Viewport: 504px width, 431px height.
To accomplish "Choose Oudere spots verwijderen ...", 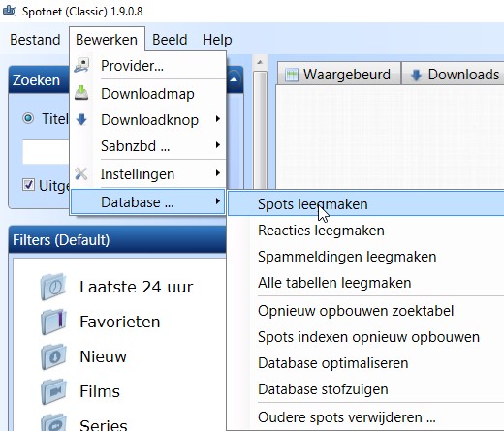I will [366, 417].
